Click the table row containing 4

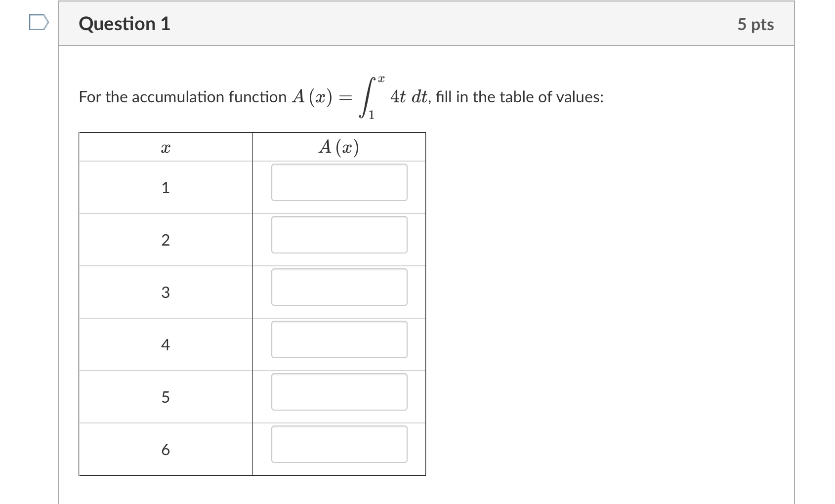[x=166, y=345]
